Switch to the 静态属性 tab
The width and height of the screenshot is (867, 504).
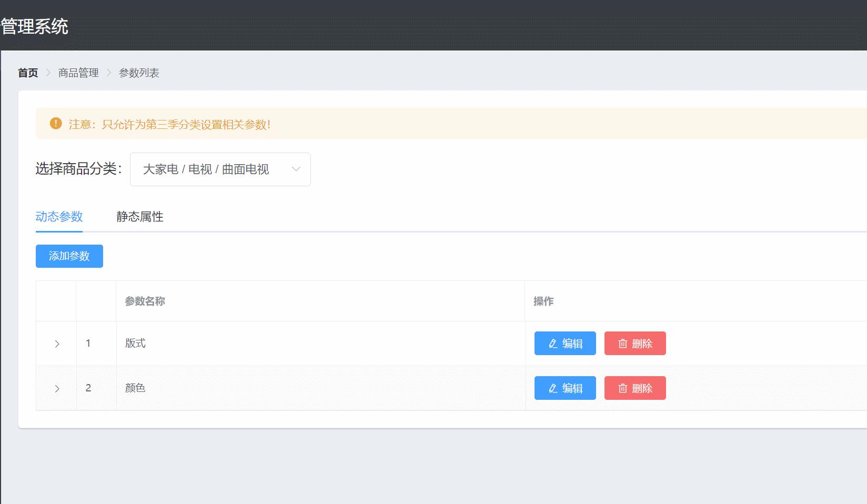[x=140, y=217]
